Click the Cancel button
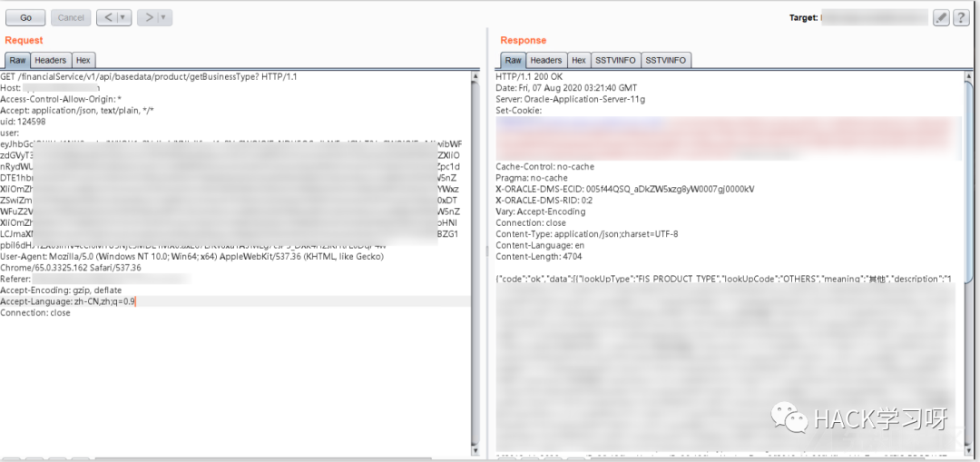Viewport: 980px width, 462px height. coord(71,17)
